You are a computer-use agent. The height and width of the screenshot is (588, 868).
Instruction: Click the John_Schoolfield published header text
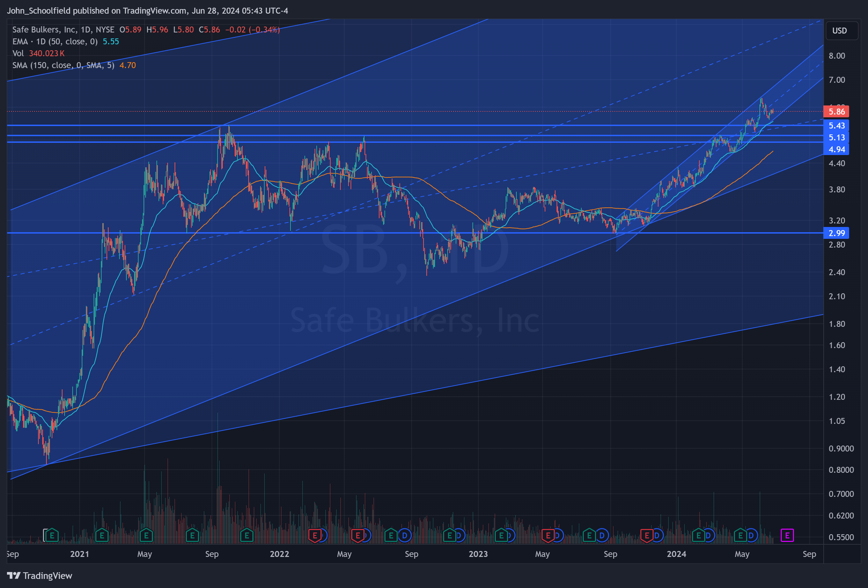tap(148, 10)
